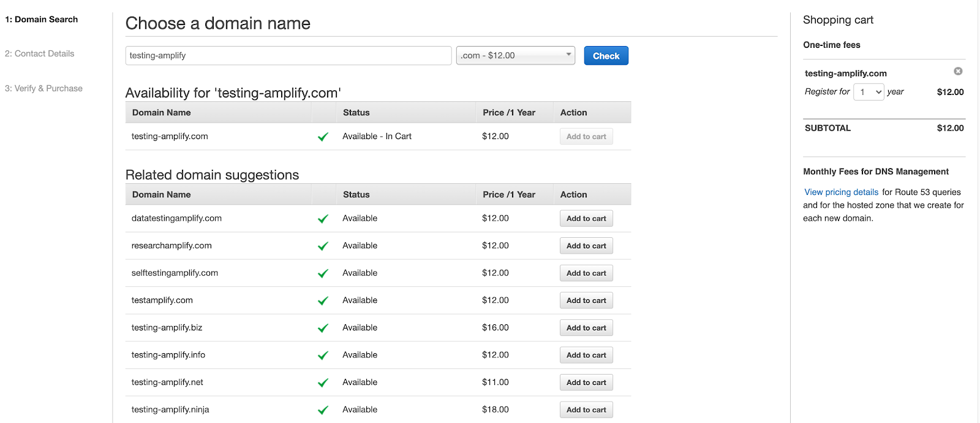Go to step 3: Verify & Purchase
Image resolution: width=980 pixels, height=423 pixels.
43,88
